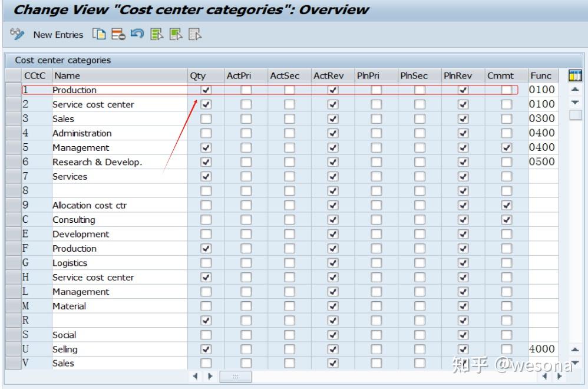Disable PlnRev checkbox for Consulting row C
Image resolution: width=588 pixels, height=389 pixels.
click(463, 220)
